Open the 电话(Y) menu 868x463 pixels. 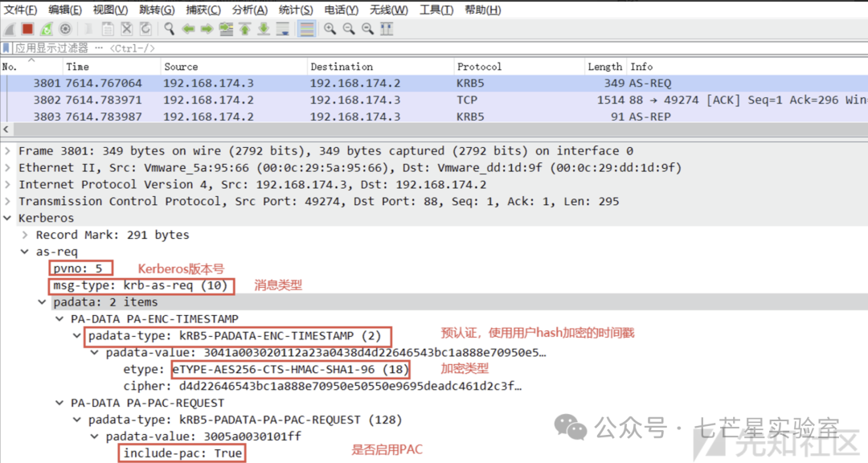[x=341, y=10]
